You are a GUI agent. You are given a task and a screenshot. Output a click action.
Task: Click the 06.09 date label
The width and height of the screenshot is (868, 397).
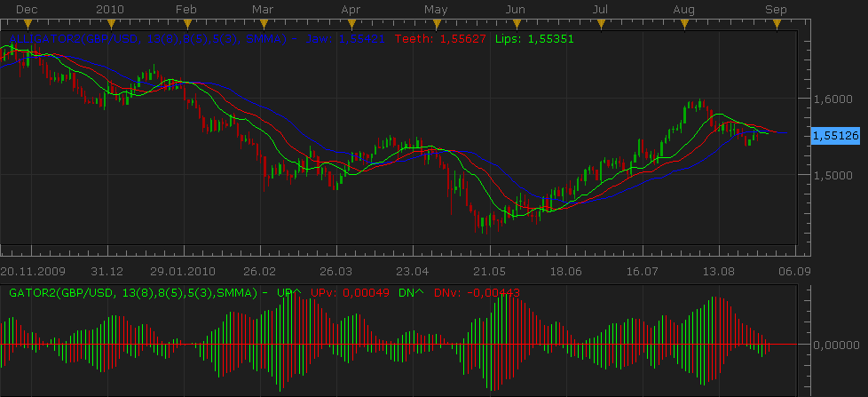794,272
